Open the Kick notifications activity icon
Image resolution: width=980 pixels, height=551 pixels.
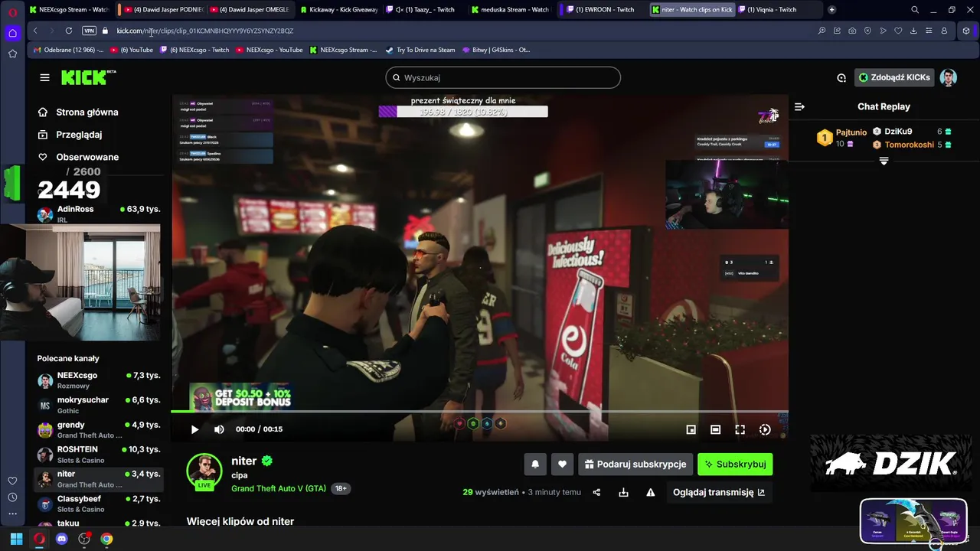pos(841,77)
